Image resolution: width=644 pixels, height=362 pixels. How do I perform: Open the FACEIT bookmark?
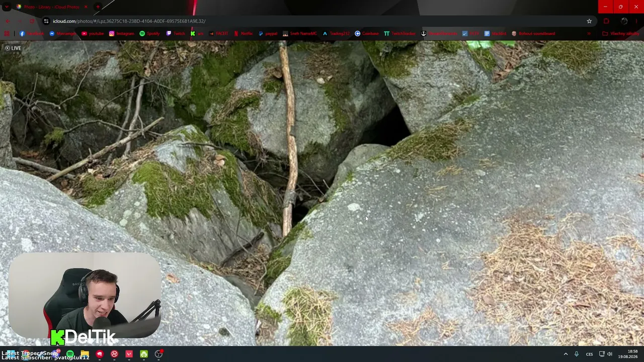coord(218,34)
